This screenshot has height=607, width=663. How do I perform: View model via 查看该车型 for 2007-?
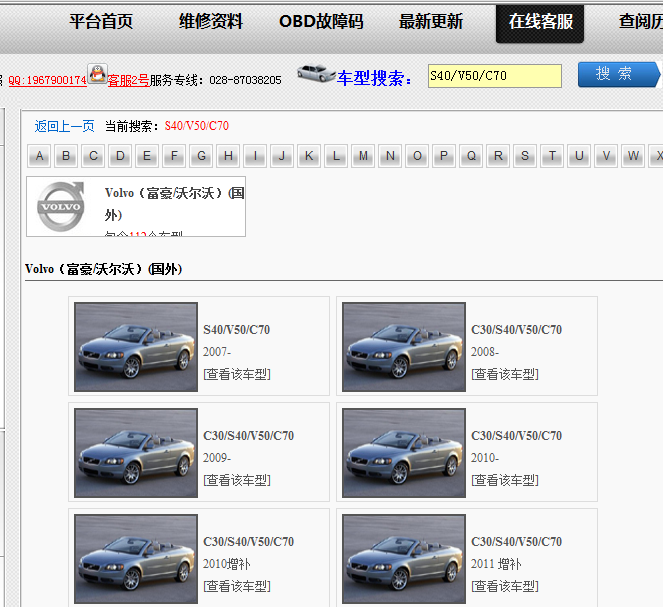237,374
